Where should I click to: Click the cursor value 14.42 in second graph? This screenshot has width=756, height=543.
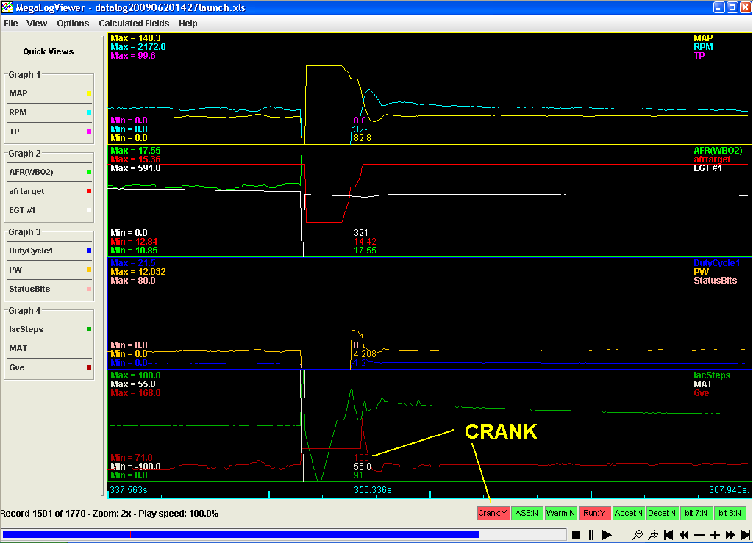pos(365,242)
